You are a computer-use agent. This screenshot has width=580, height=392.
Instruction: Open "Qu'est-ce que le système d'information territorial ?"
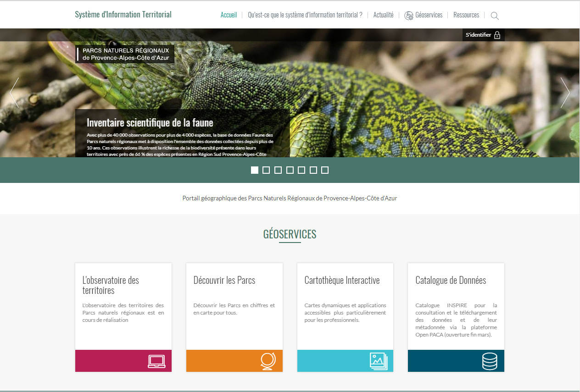(x=305, y=15)
